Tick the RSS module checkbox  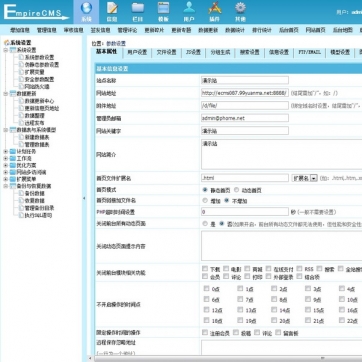coord(299,269)
